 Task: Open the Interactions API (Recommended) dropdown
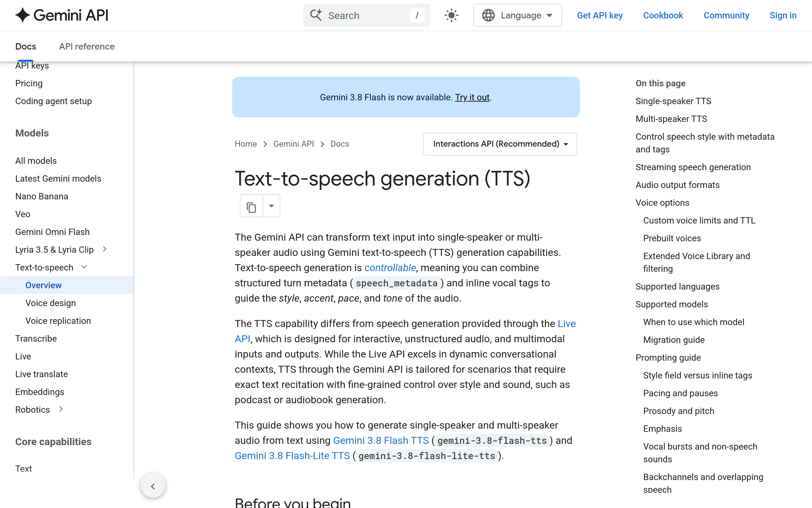500,144
